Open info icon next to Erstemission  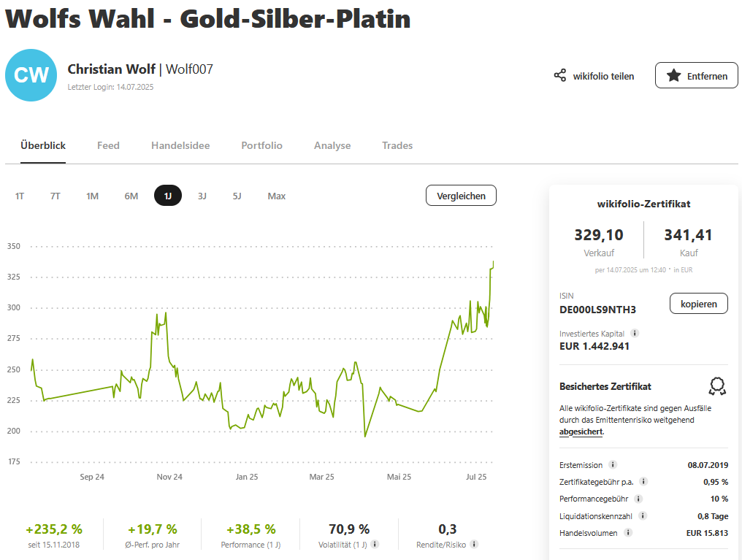click(613, 465)
